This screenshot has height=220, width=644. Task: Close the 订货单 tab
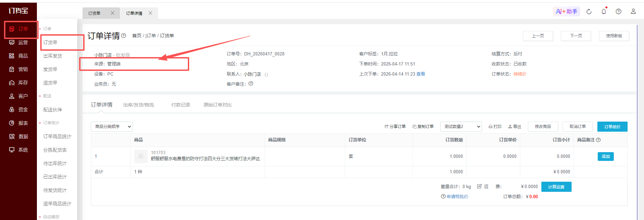(112, 13)
